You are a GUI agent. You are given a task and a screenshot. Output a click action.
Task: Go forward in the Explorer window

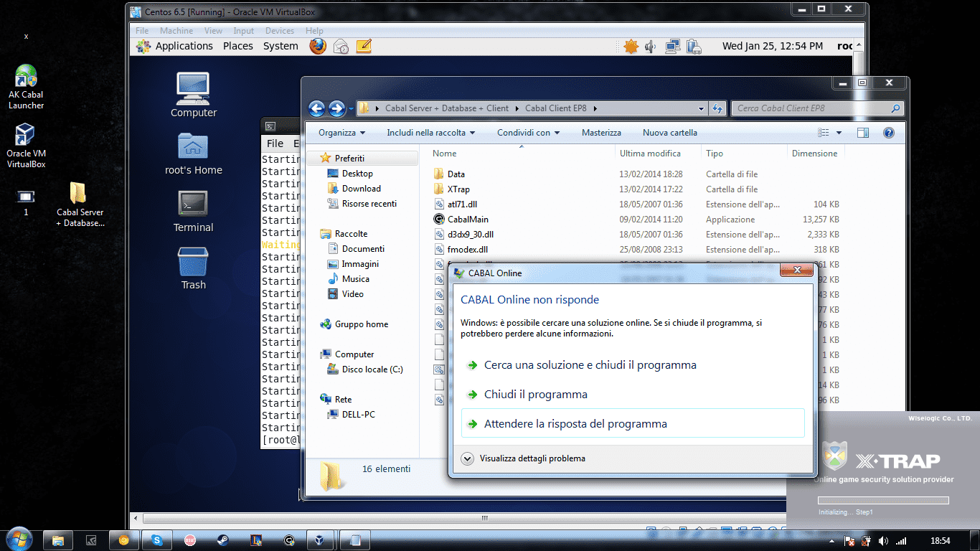337,108
